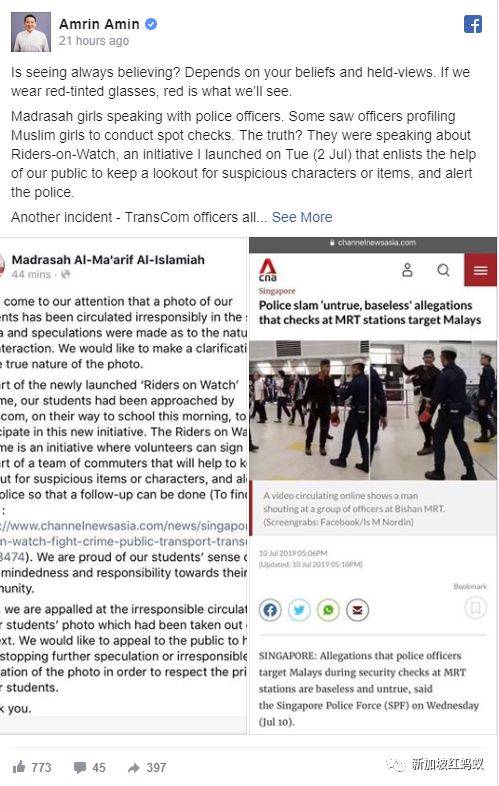Share article via email icon
499x786 pixels.
pos(358,610)
